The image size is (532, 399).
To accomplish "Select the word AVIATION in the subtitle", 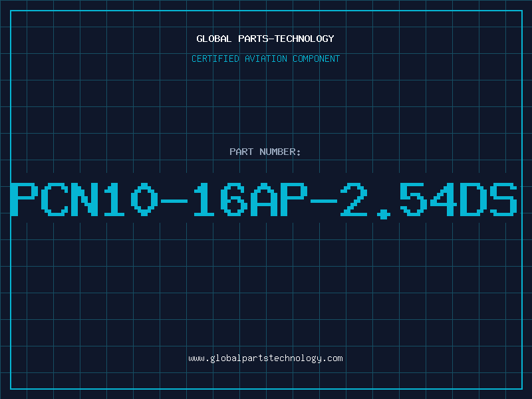I will click(266, 59).
